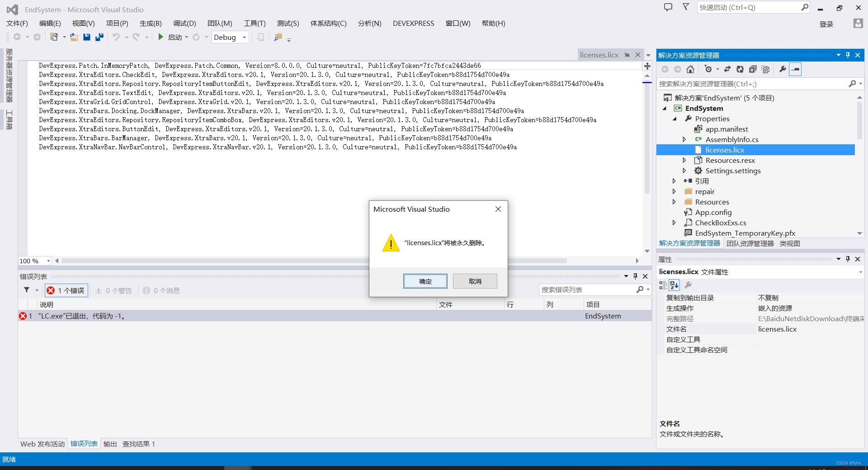Close the licenses.licx editor tab

point(638,55)
